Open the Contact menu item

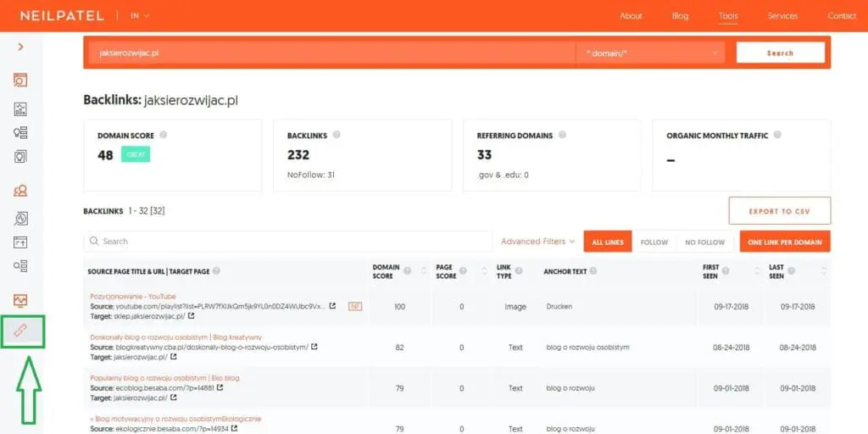(x=842, y=16)
